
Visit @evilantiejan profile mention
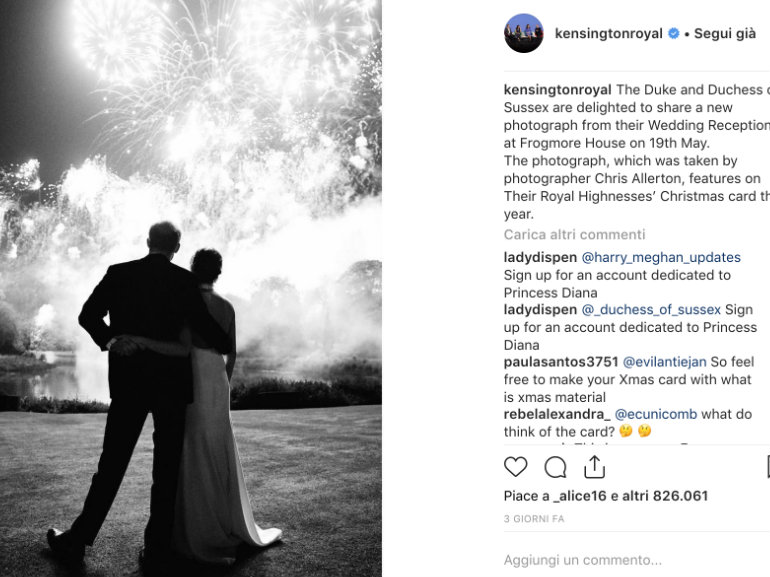(664, 362)
